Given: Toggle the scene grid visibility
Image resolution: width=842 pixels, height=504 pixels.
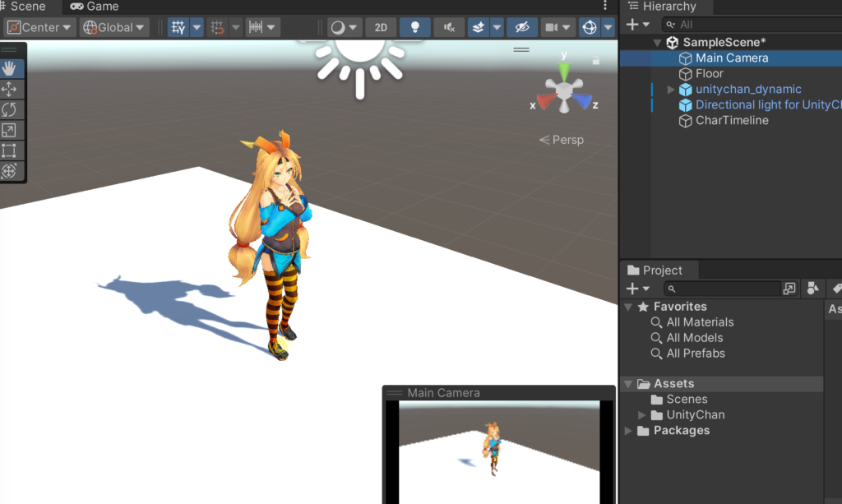Looking at the screenshot, I should 178,27.
